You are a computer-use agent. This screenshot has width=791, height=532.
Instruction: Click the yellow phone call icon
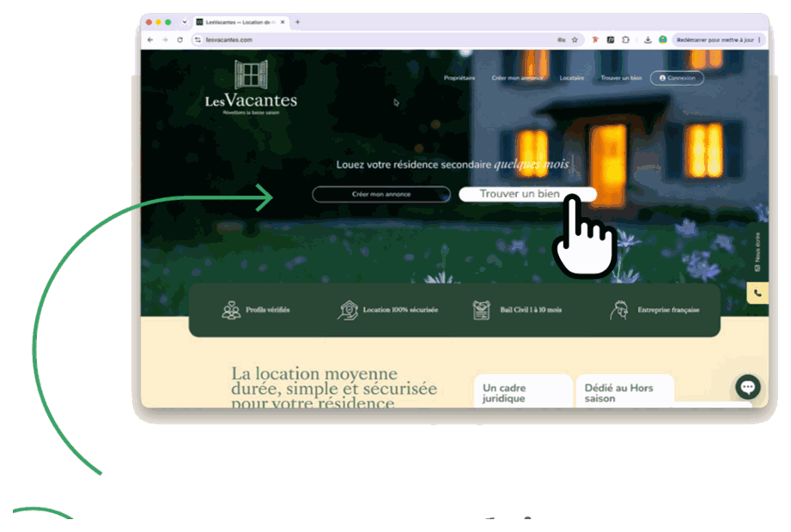[x=758, y=293]
